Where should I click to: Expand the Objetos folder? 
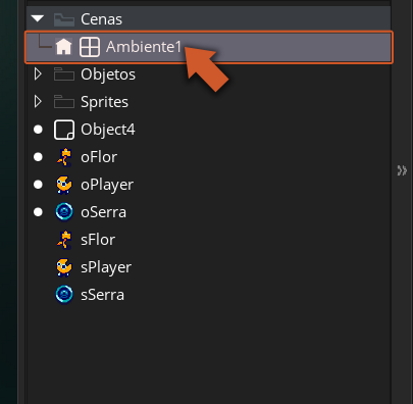(x=38, y=74)
